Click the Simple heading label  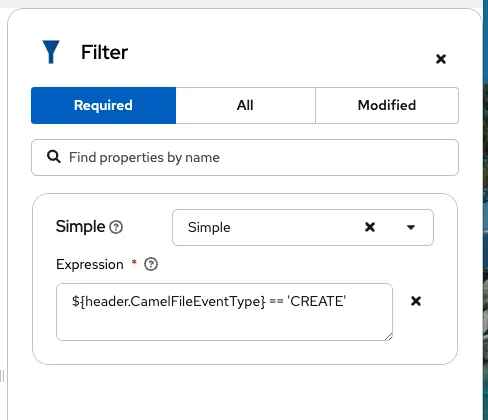(x=80, y=227)
